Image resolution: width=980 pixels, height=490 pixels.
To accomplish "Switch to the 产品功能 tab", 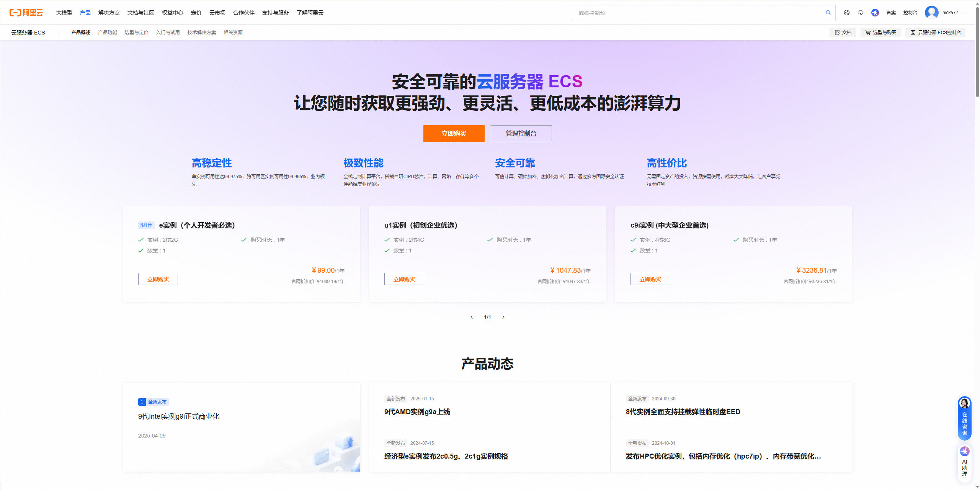I will click(107, 33).
